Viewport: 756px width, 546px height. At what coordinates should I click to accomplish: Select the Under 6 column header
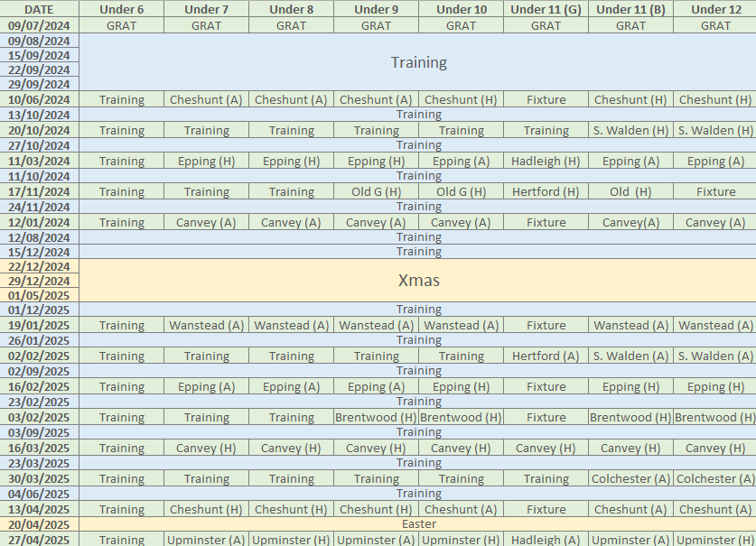click(x=121, y=10)
